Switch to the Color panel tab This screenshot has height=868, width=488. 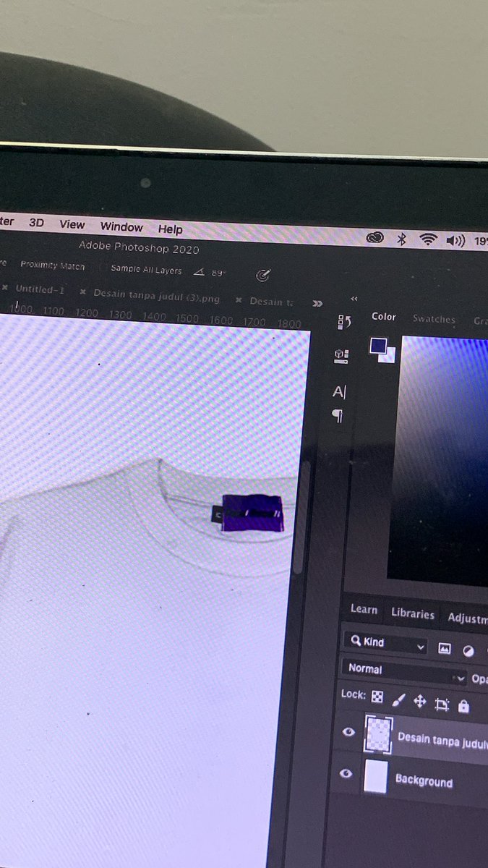coord(384,317)
